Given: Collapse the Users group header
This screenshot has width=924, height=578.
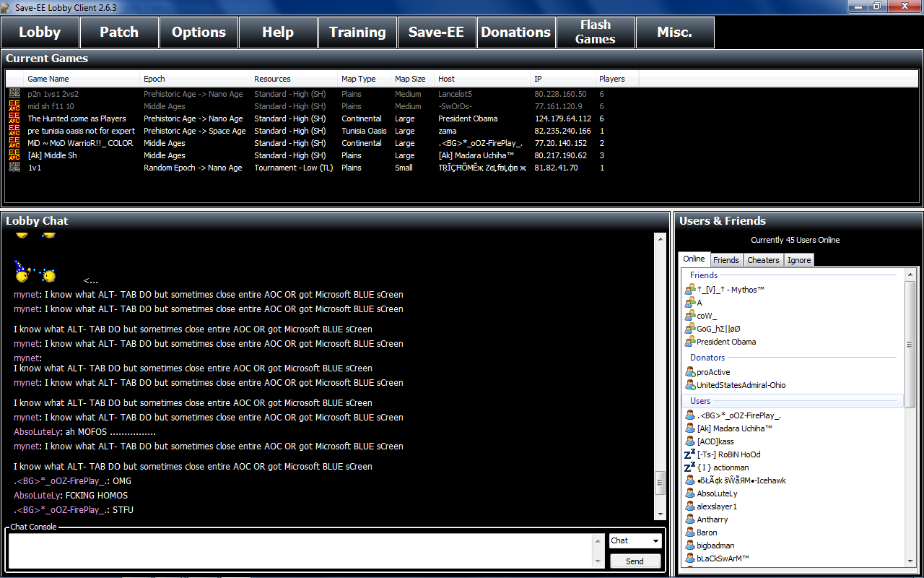Looking at the screenshot, I should click(x=700, y=401).
